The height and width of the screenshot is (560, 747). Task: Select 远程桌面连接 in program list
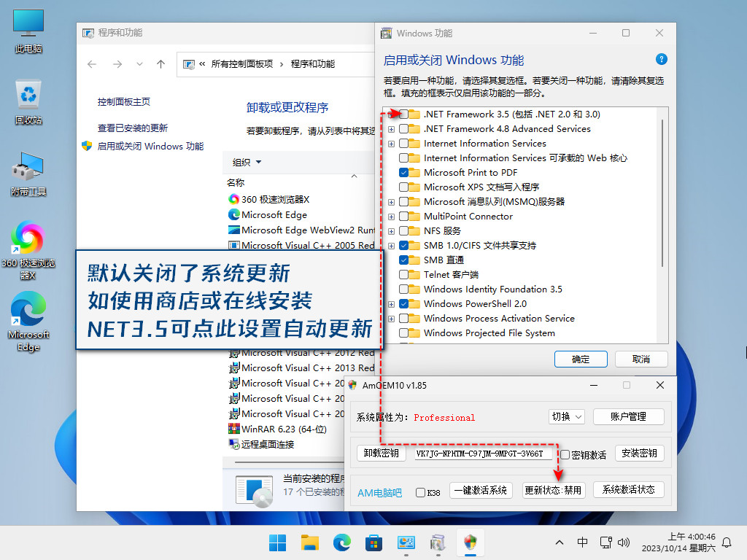click(262, 444)
